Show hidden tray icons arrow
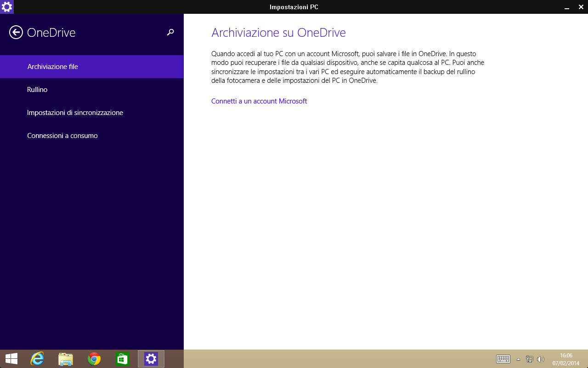588x368 pixels. click(x=519, y=359)
